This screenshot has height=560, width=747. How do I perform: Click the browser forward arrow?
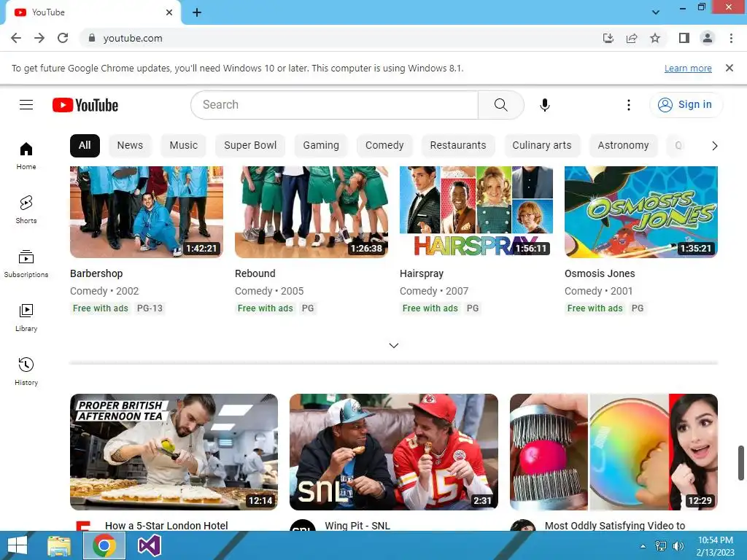coord(39,38)
